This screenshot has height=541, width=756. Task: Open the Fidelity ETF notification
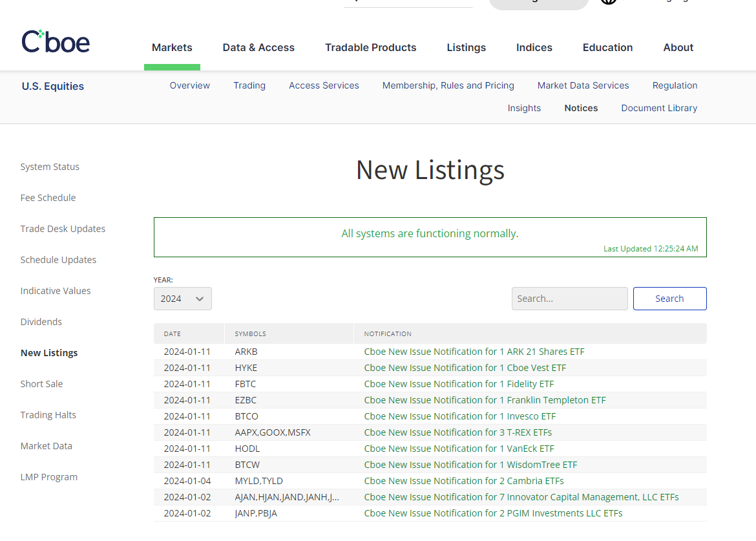pos(459,384)
